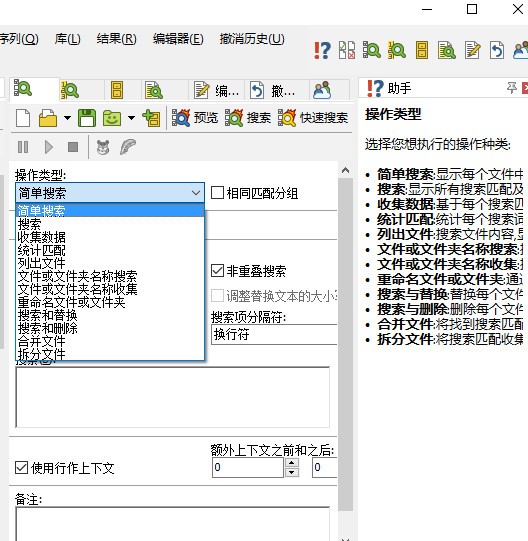This screenshot has width=528, height=541.
Task: Choose 收集数据 from the list
Action: 110,237
